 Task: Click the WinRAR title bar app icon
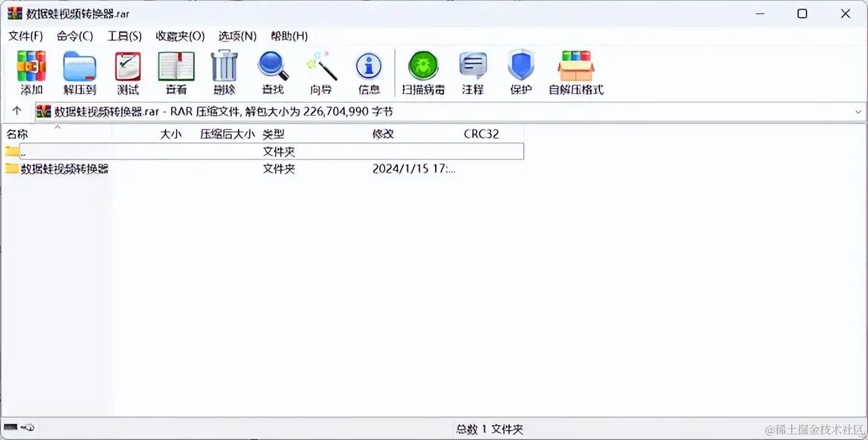click(15, 14)
